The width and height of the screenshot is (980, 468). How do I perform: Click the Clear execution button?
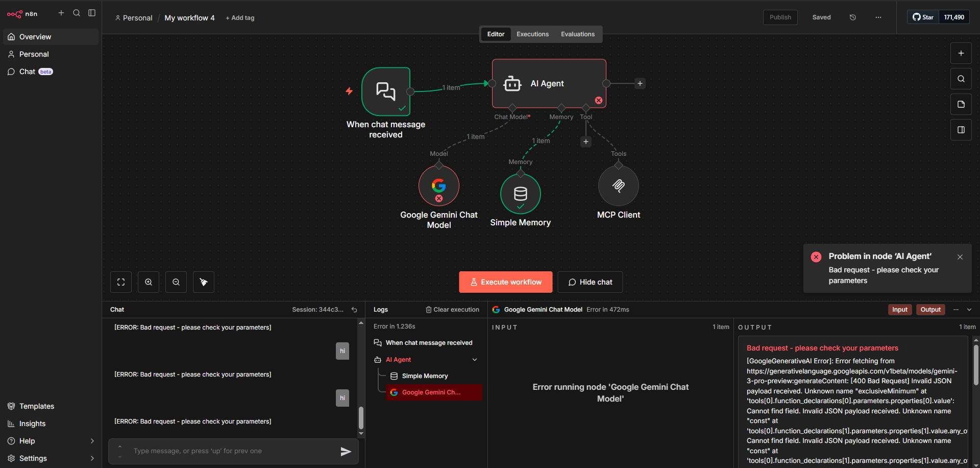(x=453, y=310)
